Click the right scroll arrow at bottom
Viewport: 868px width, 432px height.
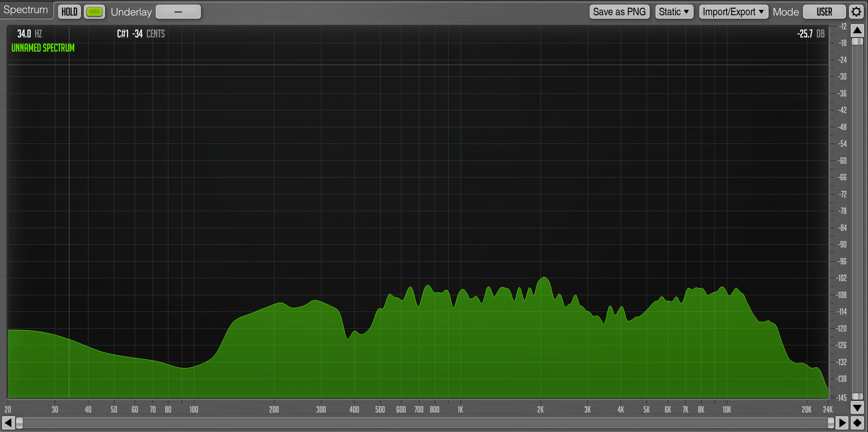(842, 422)
